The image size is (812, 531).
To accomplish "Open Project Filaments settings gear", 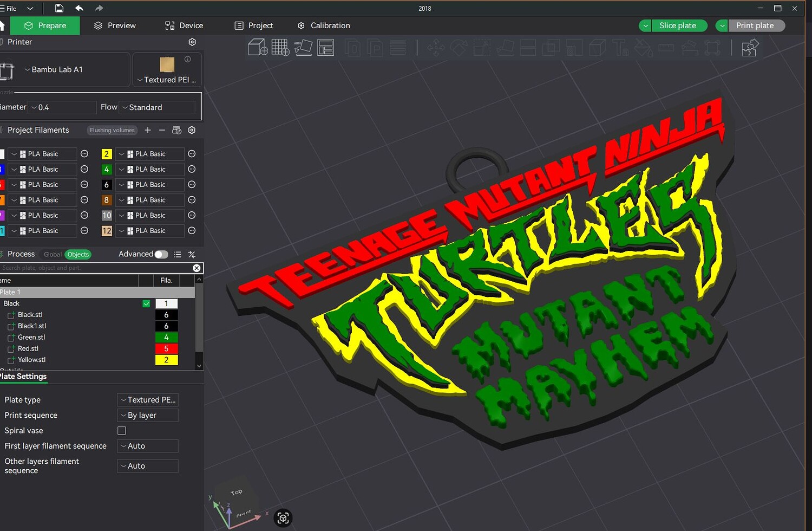I will pyautogui.click(x=192, y=130).
